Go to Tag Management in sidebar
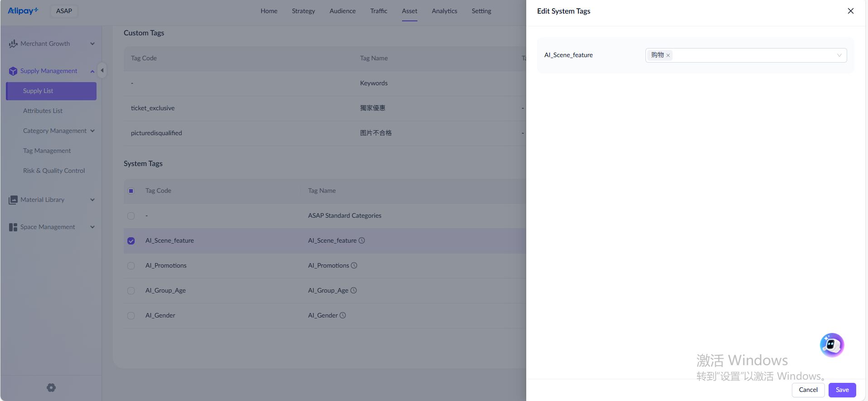Viewport: 868px width, 401px height. click(47, 151)
